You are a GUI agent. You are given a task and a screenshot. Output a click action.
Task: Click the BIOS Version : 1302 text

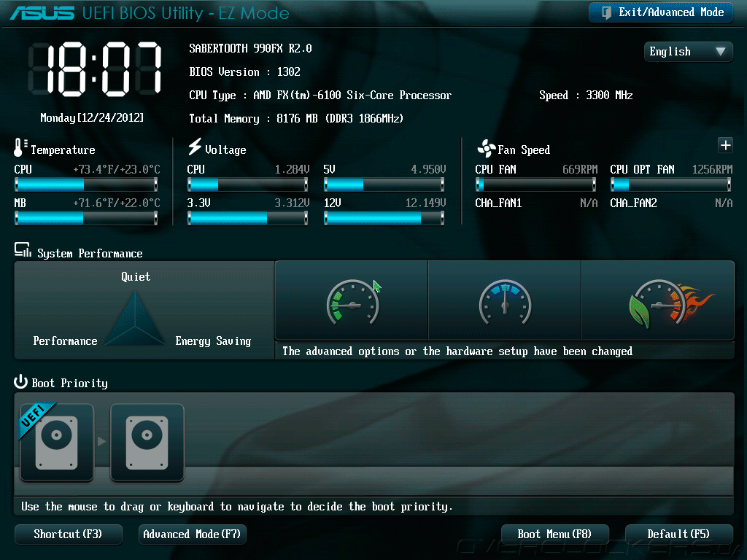245,72
